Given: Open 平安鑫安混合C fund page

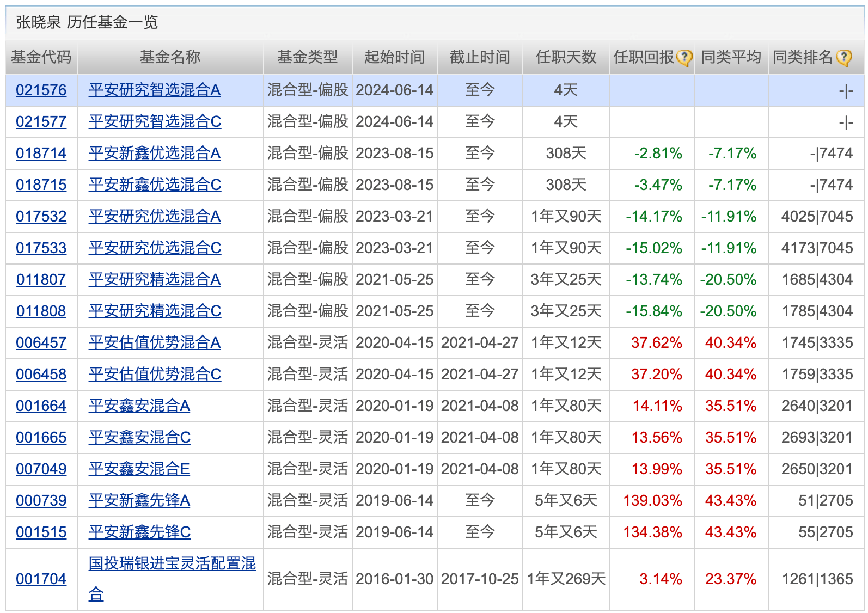Looking at the screenshot, I should [x=140, y=437].
